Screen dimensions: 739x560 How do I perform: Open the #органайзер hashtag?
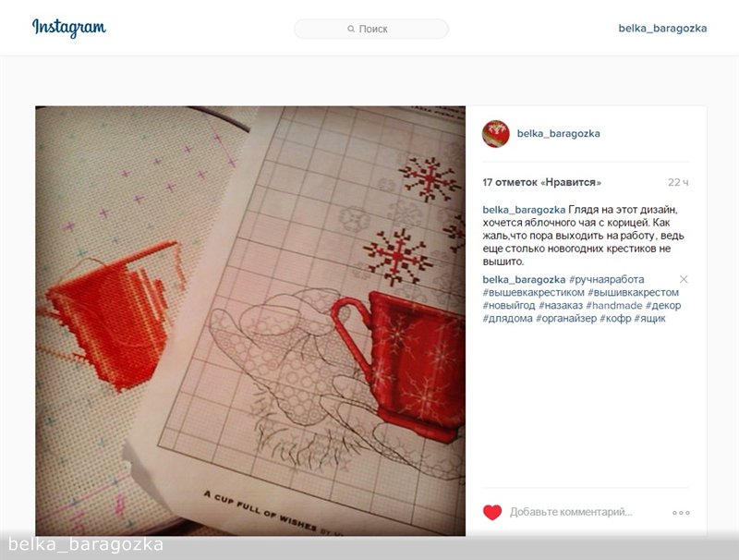pos(566,318)
